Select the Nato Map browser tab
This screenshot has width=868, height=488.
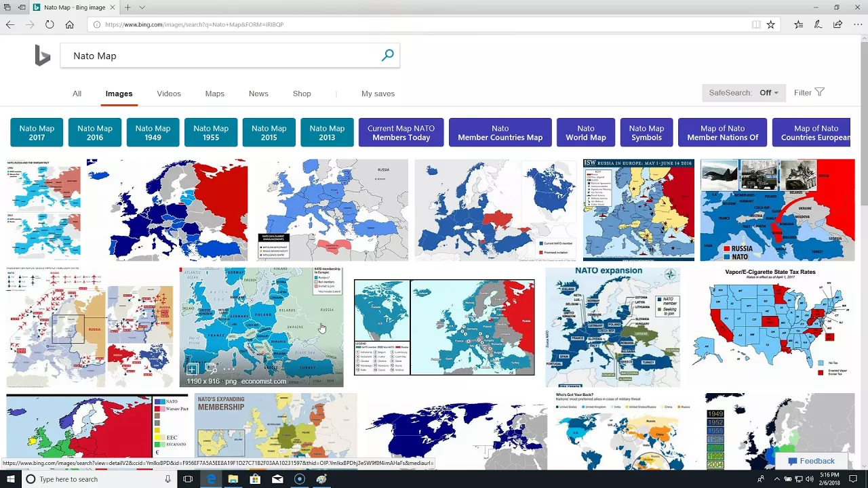click(75, 7)
